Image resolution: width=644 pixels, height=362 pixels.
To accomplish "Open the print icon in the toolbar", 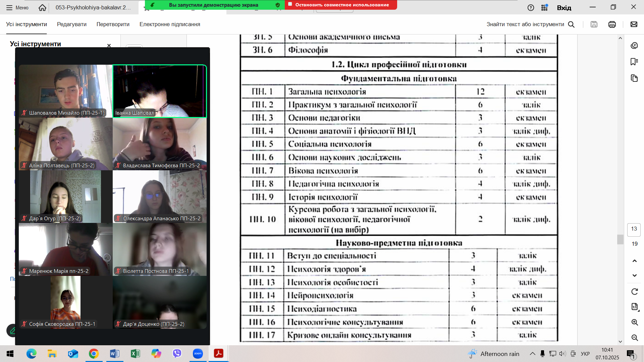I will [612, 24].
